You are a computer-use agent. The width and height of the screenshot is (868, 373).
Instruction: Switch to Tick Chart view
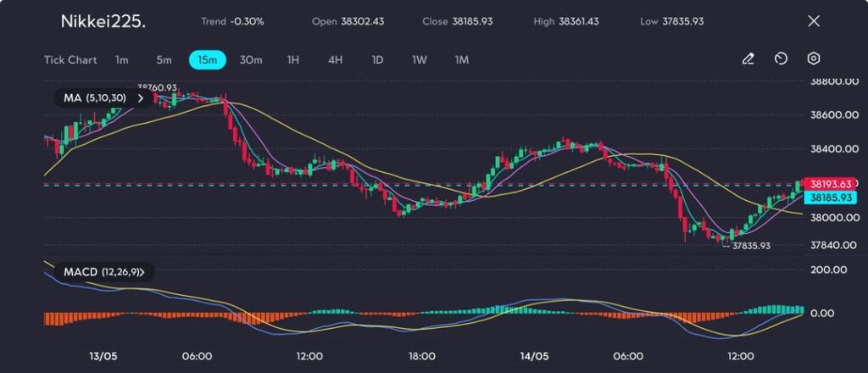pyautogui.click(x=70, y=60)
